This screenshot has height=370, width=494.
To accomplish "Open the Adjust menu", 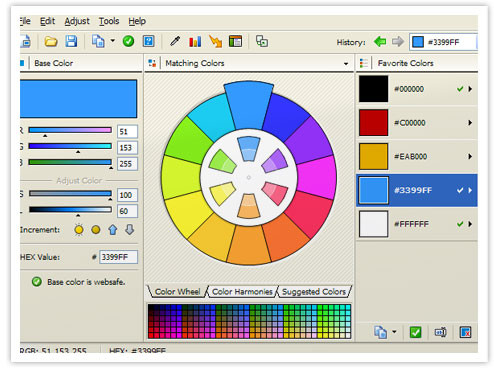I will [77, 21].
